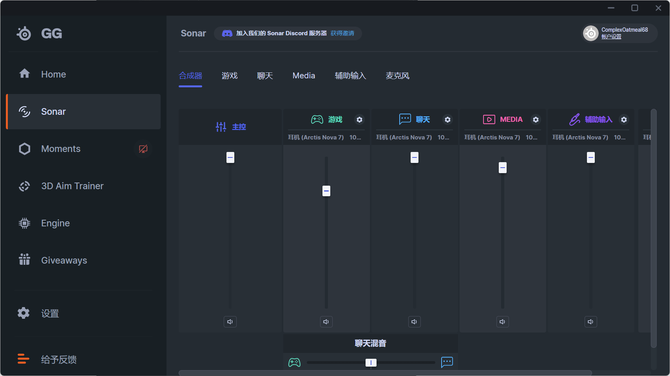Screen dimensions: 670x376
Task: Mute the MEDIA channel
Action: tap(502, 322)
